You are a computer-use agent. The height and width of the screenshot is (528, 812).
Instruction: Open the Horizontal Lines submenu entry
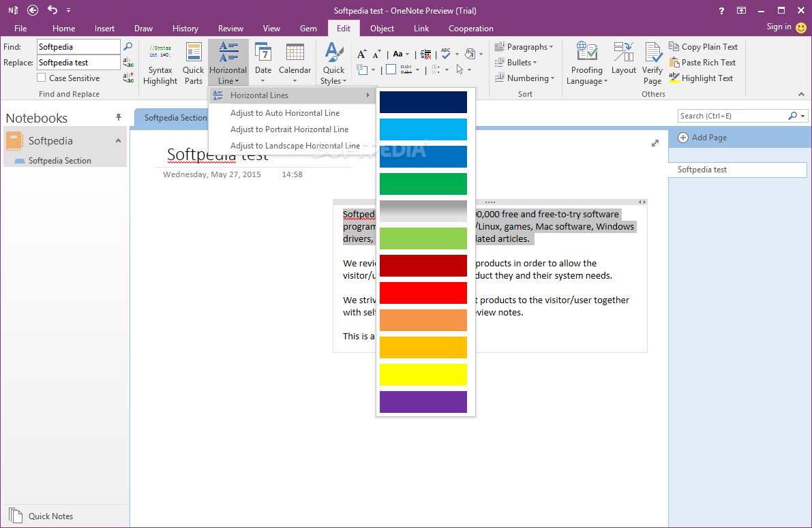point(292,95)
